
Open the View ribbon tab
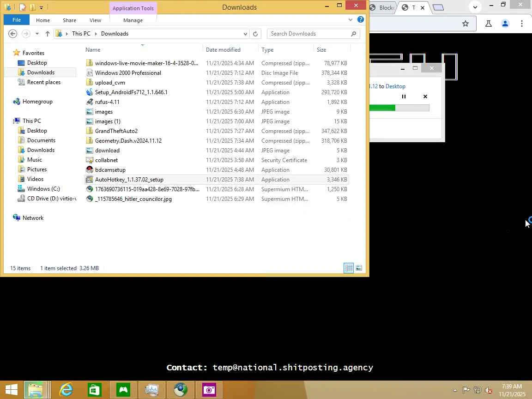point(95,20)
